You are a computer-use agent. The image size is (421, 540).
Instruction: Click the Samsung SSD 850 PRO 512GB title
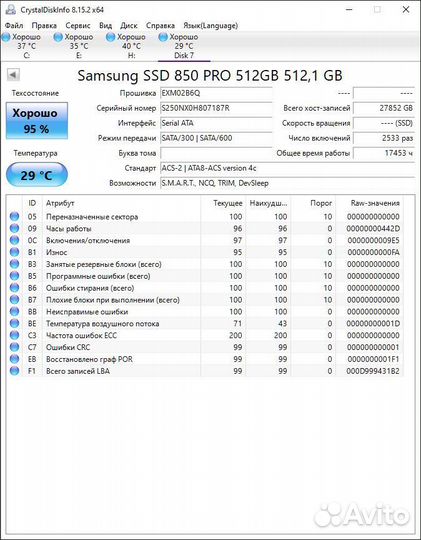pos(210,75)
